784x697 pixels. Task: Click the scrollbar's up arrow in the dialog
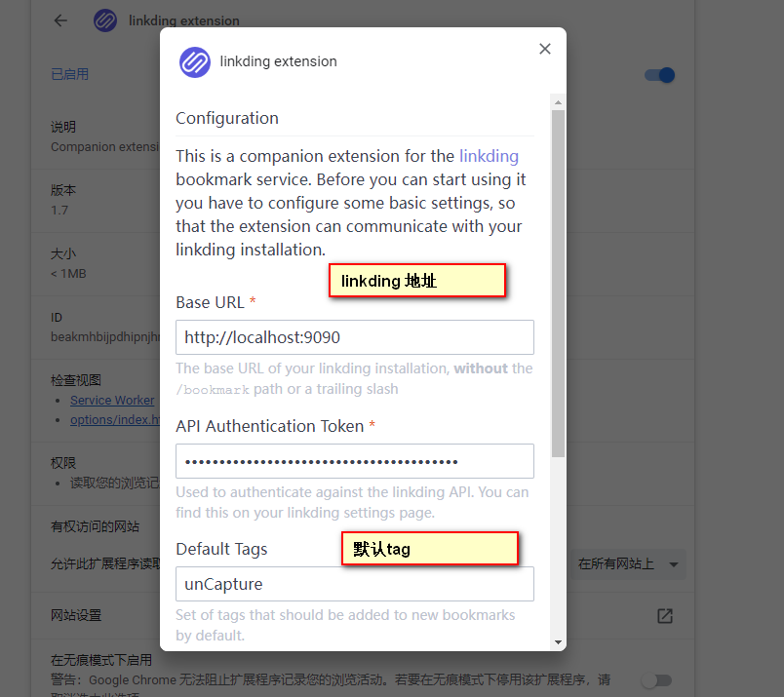557,100
